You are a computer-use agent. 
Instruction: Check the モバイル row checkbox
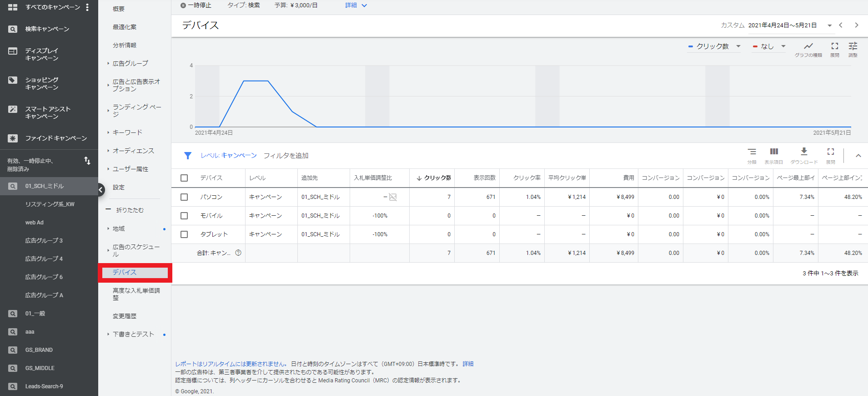[184, 216]
